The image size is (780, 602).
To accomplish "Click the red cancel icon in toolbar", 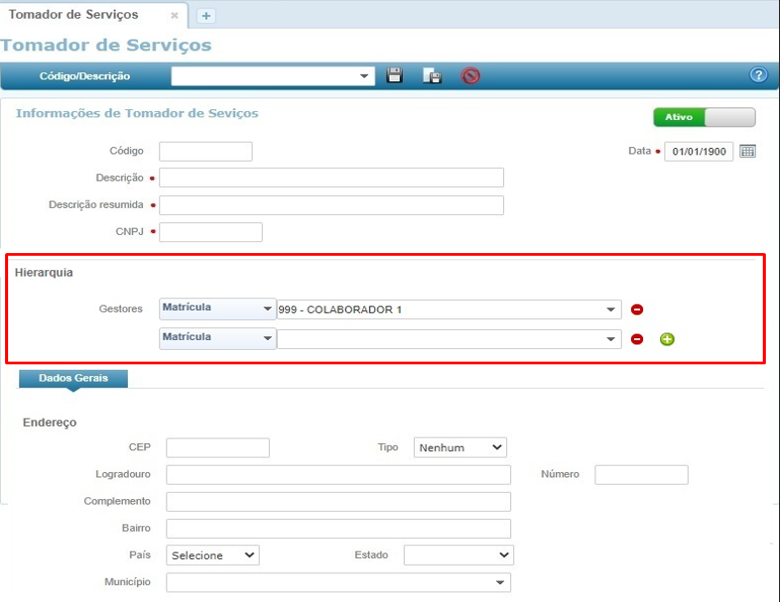I will tap(470, 76).
